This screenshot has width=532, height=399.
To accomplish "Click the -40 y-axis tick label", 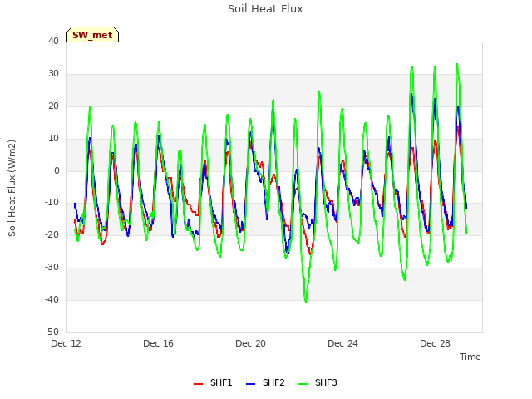I will click(52, 299).
